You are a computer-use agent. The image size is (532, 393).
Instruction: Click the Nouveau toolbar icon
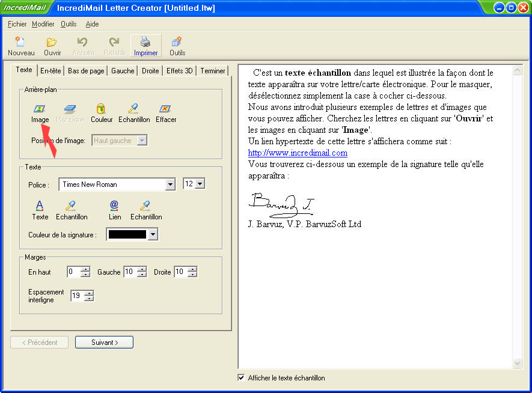coord(21,46)
